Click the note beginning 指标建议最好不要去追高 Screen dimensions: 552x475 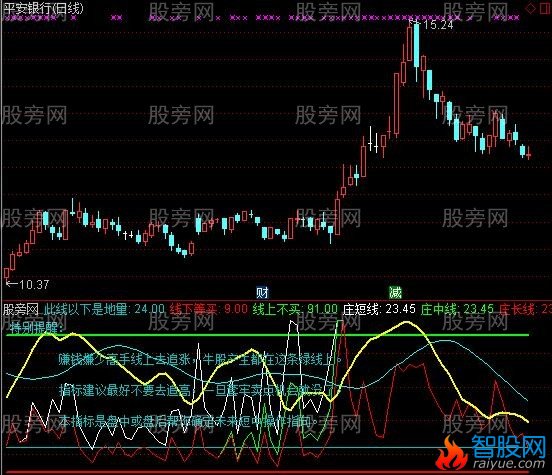click(196, 390)
